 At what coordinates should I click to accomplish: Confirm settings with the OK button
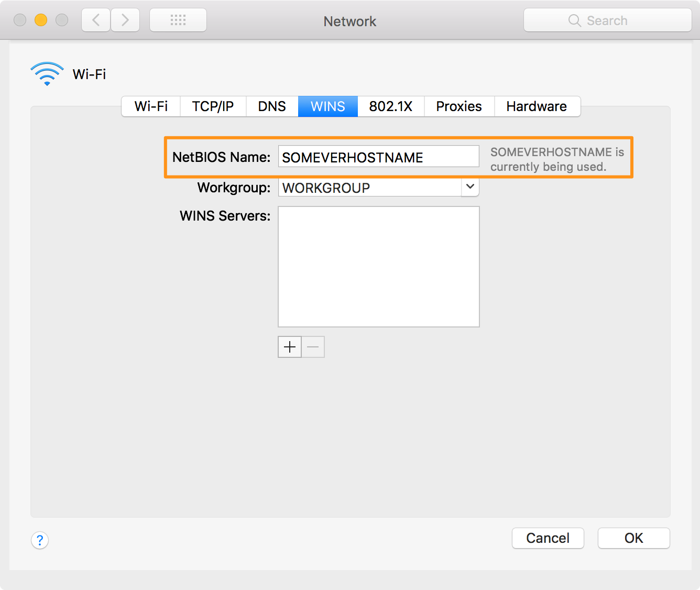(x=634, y=538)
